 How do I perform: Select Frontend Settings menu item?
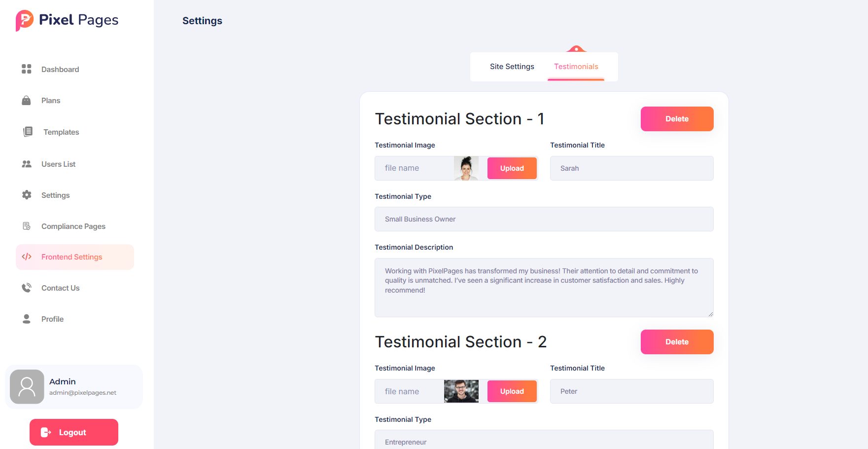(75, 257)
